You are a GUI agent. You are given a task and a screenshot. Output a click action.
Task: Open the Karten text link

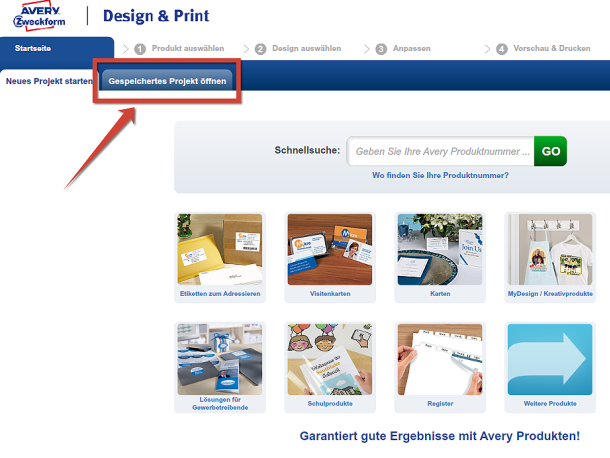click(x=440, y=294)
